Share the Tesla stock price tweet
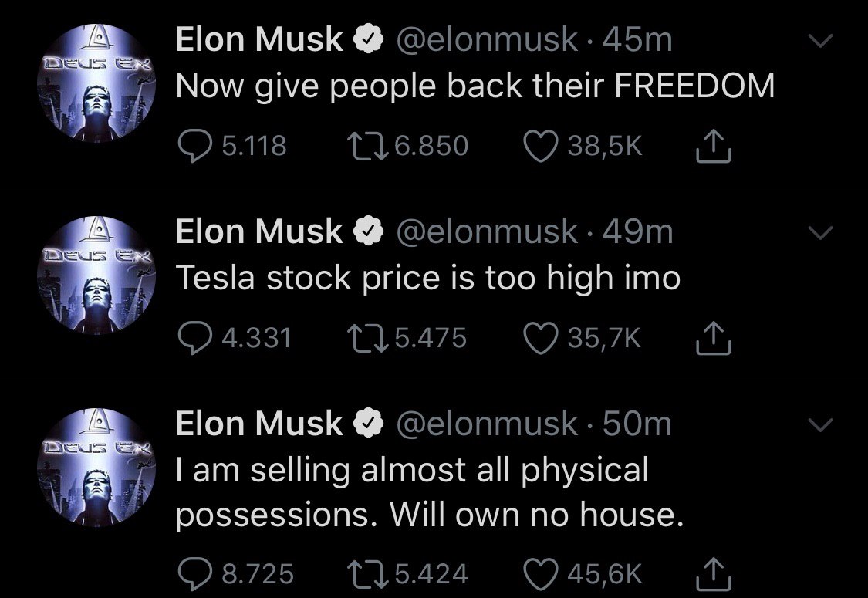 click(714, 339)
